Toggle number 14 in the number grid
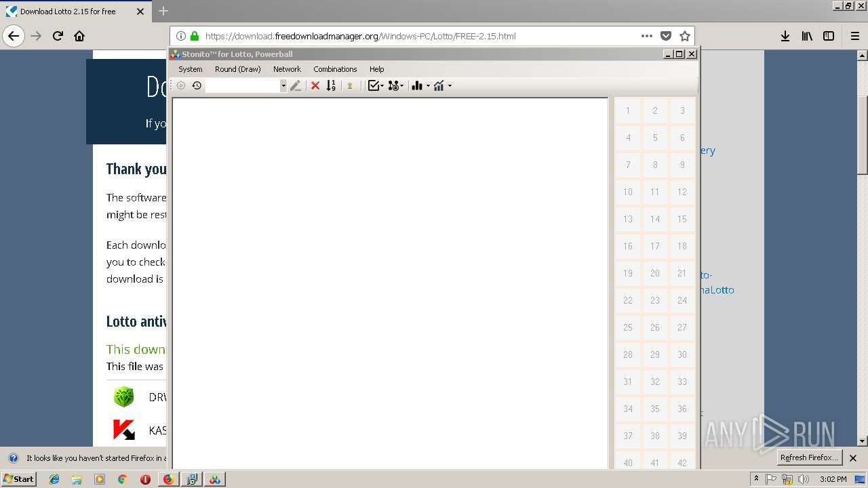The width and height of the screenshot is (868, 488). (655, 219)
